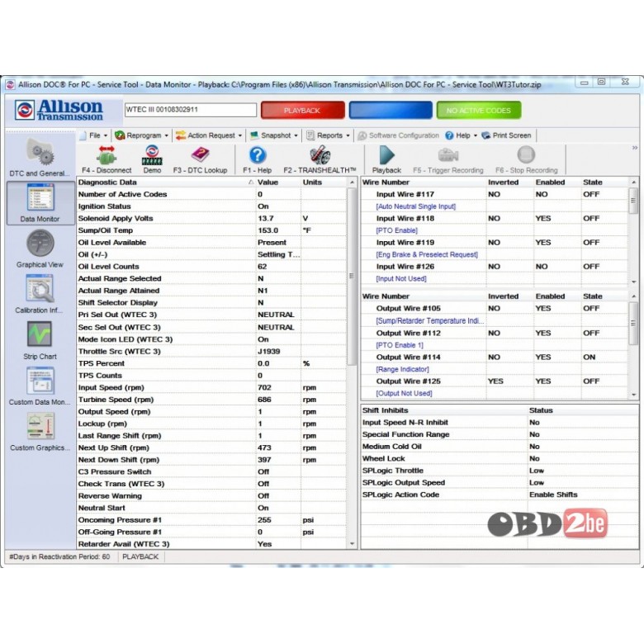Open the Help menu

(462, 135)
